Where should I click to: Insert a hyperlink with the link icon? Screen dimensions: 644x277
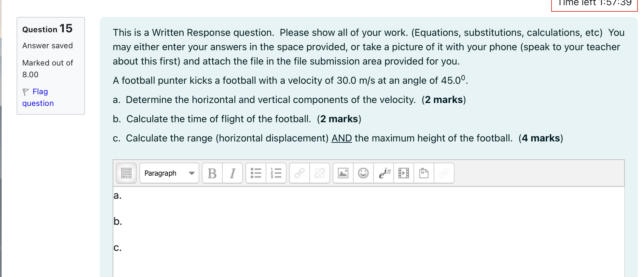coord(299,173)
